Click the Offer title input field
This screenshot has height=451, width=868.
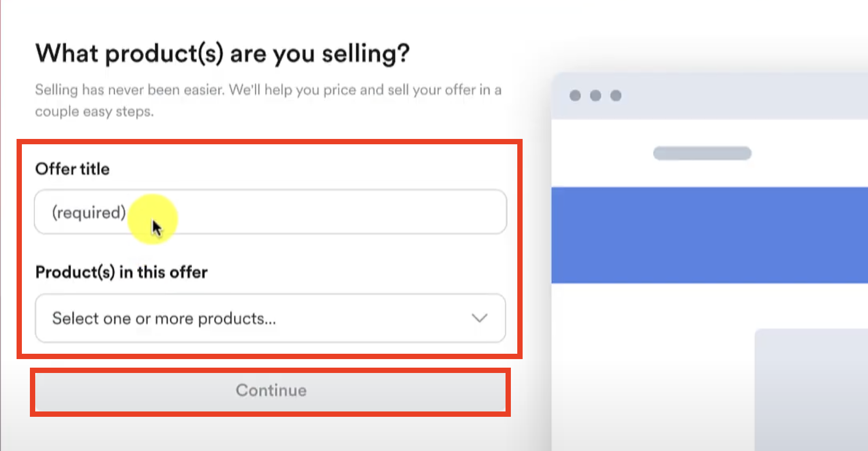click(x=320, y=212)
